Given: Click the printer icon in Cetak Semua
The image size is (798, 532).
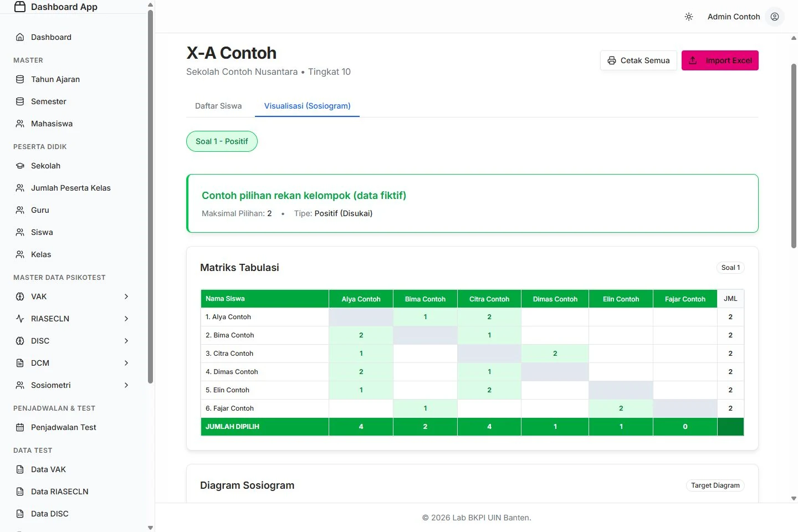Looking at the screenshot, I should point(612,60).
